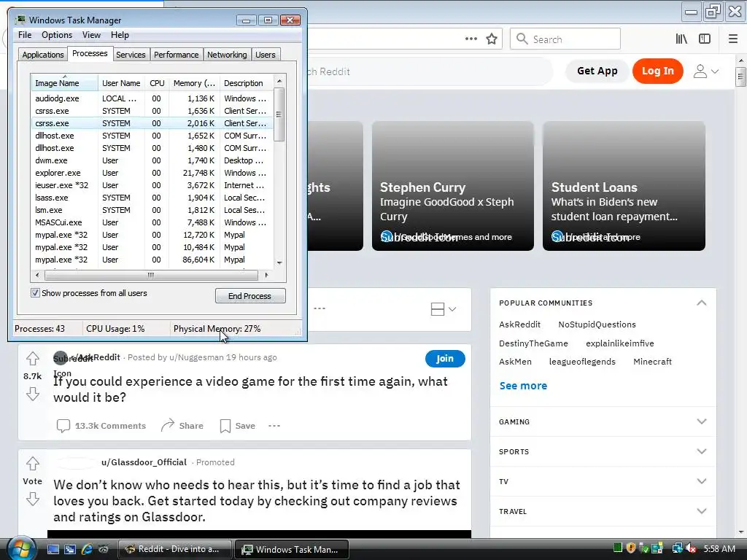Open the sort options three-dot menu
The image size is (747, 560).
coord(320,308)
